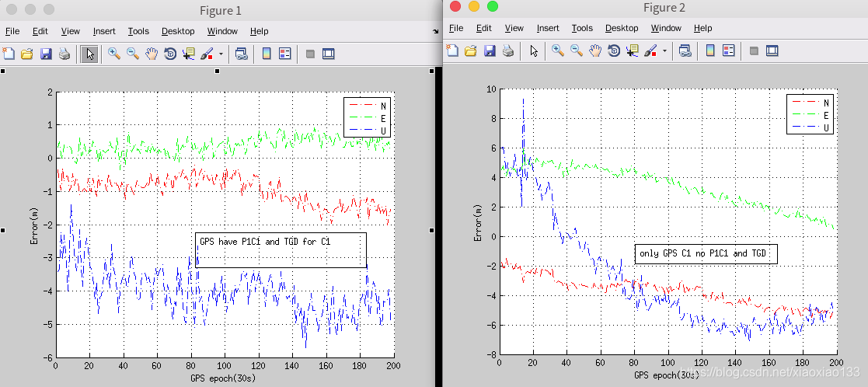The width and height of the screenshot is (868, 387).
Task: Click Link Plot icon in Figure 1
Action: pos(241,53)
